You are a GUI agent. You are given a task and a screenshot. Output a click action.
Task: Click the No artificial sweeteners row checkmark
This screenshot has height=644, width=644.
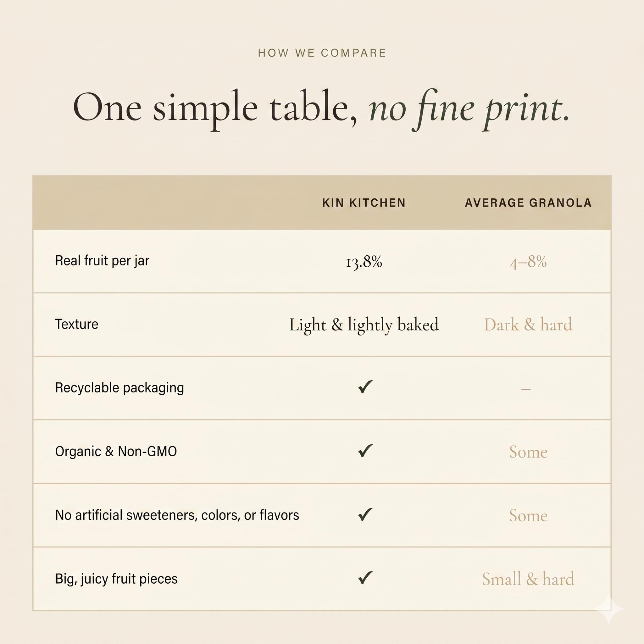(365, 515)
